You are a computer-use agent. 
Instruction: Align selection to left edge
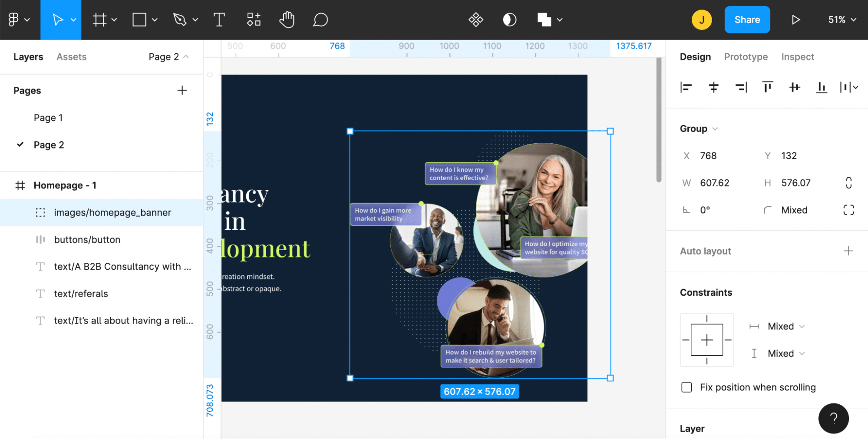[686, 87]
